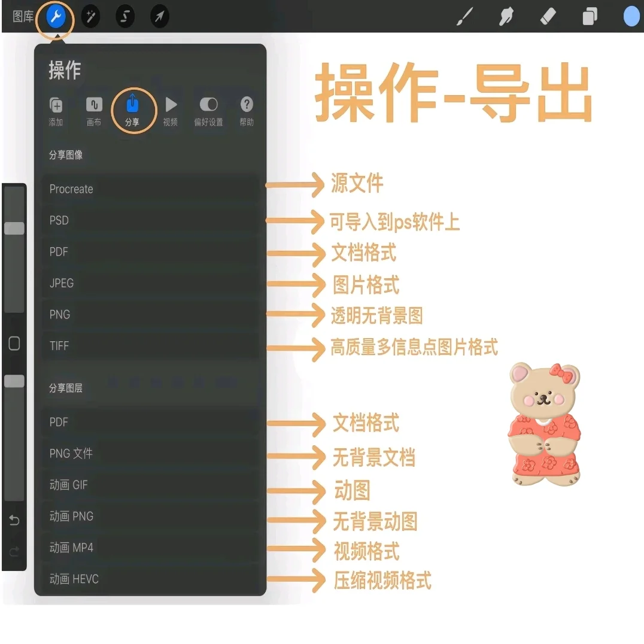Select the Transform arrow tool
The image size is (644, 644).
point(159,16)
